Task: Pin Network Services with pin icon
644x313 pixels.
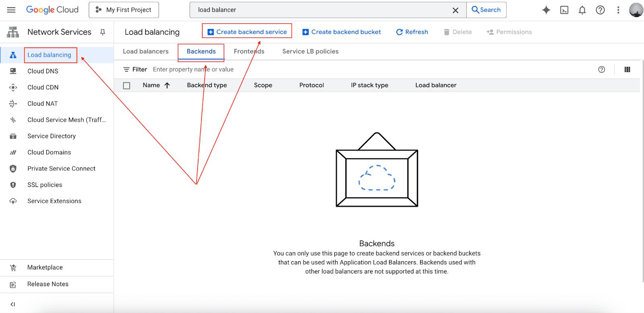Action: click(103, 32)
